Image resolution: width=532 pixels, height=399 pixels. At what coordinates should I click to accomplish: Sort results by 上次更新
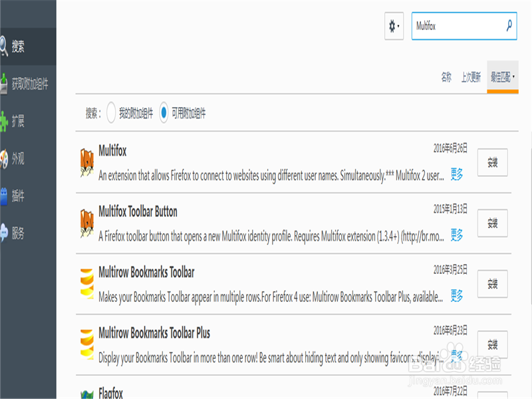[471, 77]
